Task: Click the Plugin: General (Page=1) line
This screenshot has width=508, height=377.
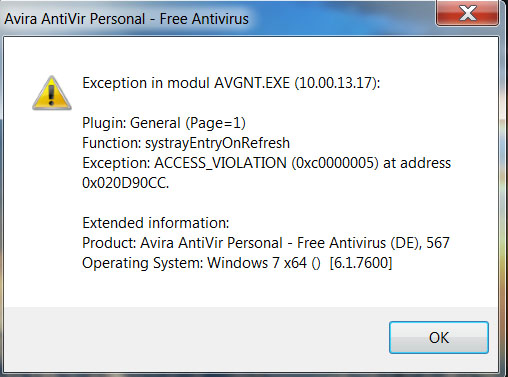Action: pos(164,123)
